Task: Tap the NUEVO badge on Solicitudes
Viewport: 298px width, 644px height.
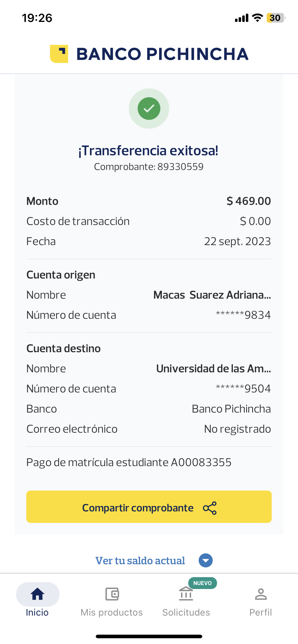Action: click(x=202, y=583)
